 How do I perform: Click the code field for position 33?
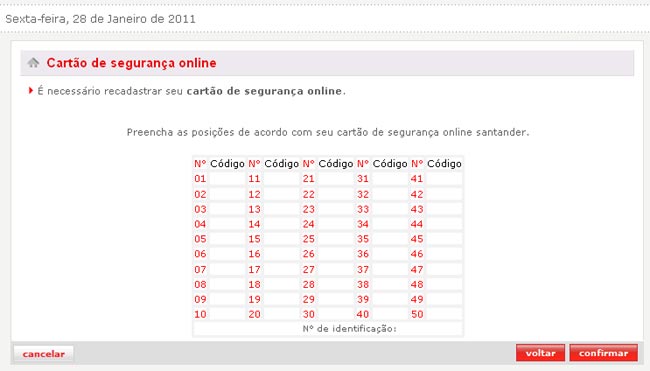(390, 209)
